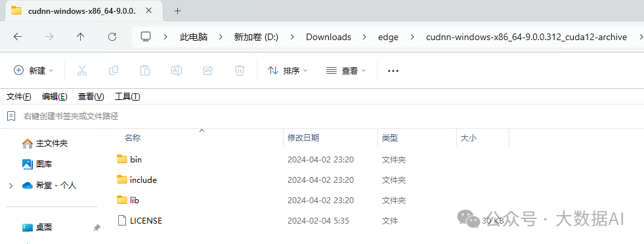Navigate to 此电脑 breadcrumb

tap(194, 37)
